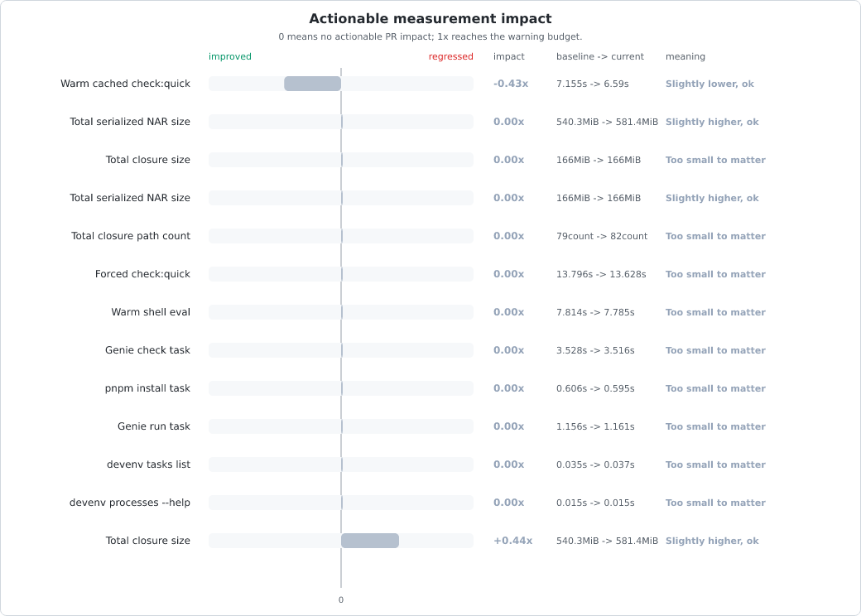Viewport: 861px width, 616px height.
Task: Click the "Slightly lower, ok" meaning text
Action: coord(709,84)
